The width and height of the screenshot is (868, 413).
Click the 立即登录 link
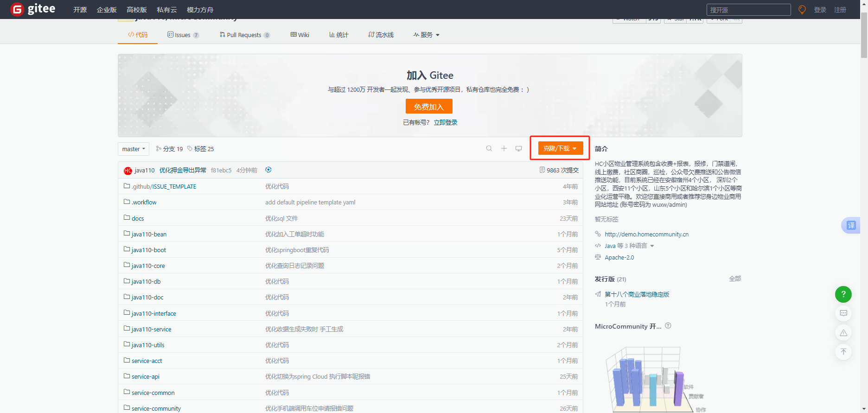tap(446, 122)
